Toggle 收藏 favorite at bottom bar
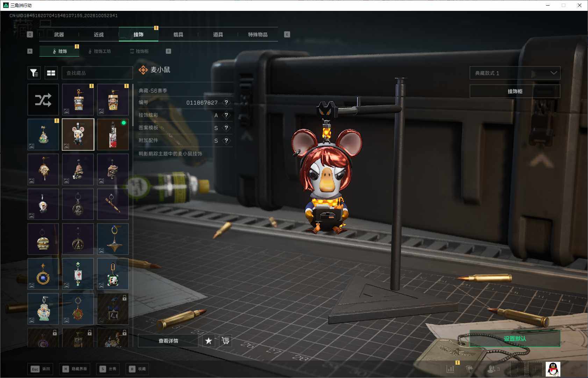The image size is (588, 378). 137,369
